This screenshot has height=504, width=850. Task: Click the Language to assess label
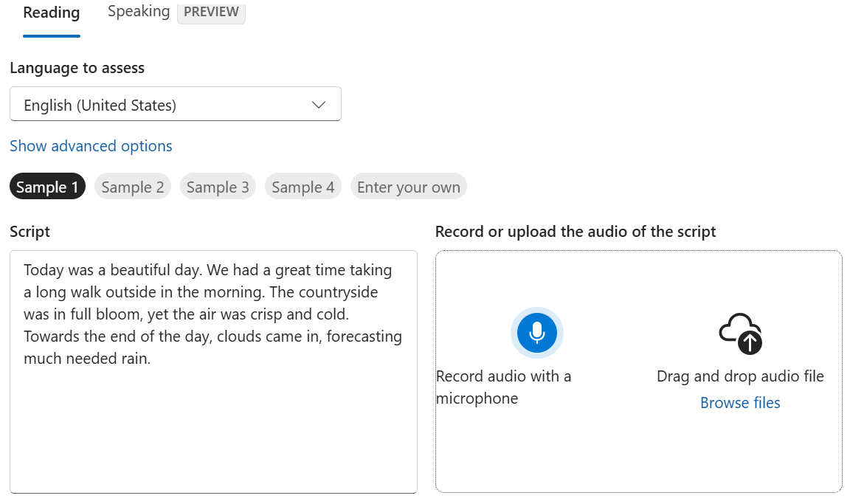coord(77,68)
